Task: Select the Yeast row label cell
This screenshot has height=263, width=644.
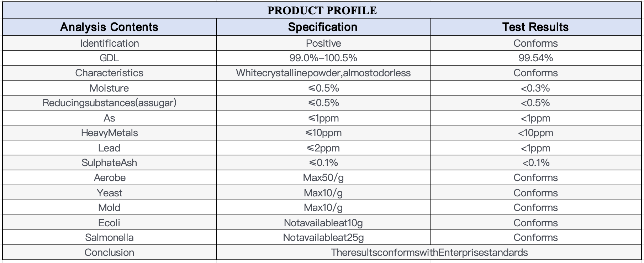Action: pos(110,193)
